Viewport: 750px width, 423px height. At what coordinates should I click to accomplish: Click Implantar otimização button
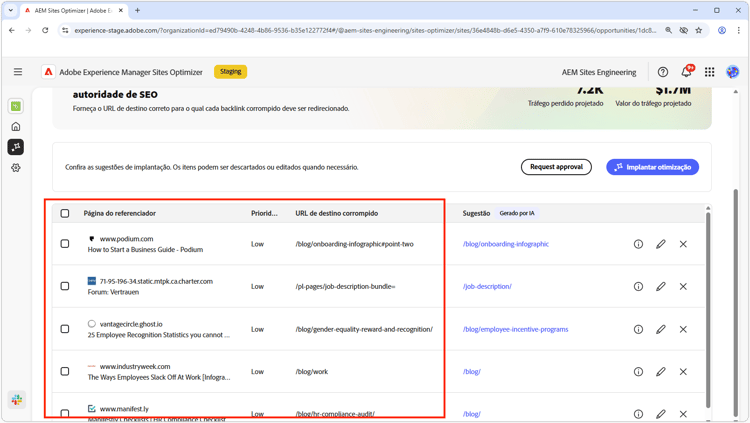tap(652, 167)
